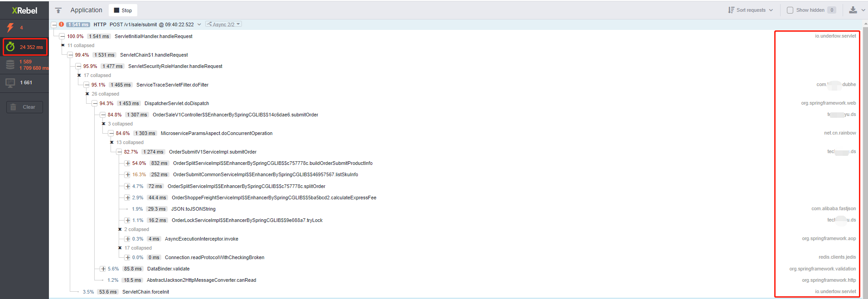Image resolution: width=868 pixels, height=299 pixels.
Task: Open the database IO stack tab
Action: (x=10, y=65)
